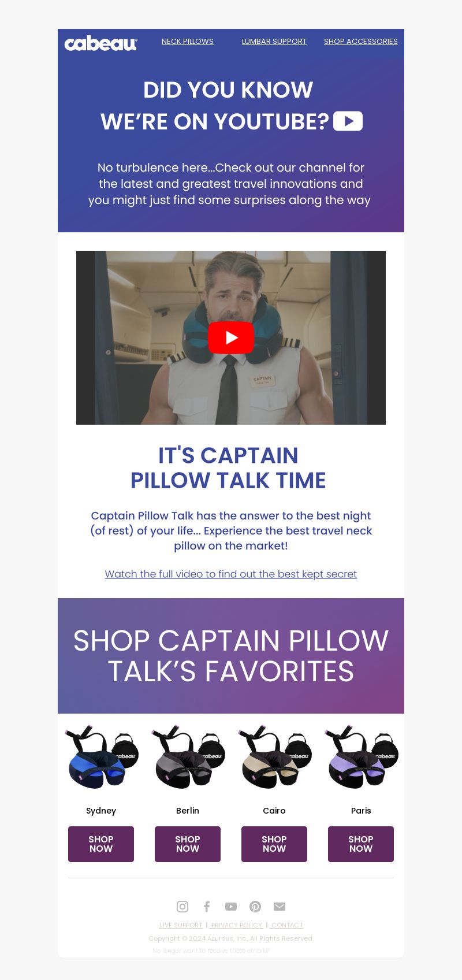Select the blue Sydney pillow image
This screenshot has width=462, height=980.
[101, 757]
